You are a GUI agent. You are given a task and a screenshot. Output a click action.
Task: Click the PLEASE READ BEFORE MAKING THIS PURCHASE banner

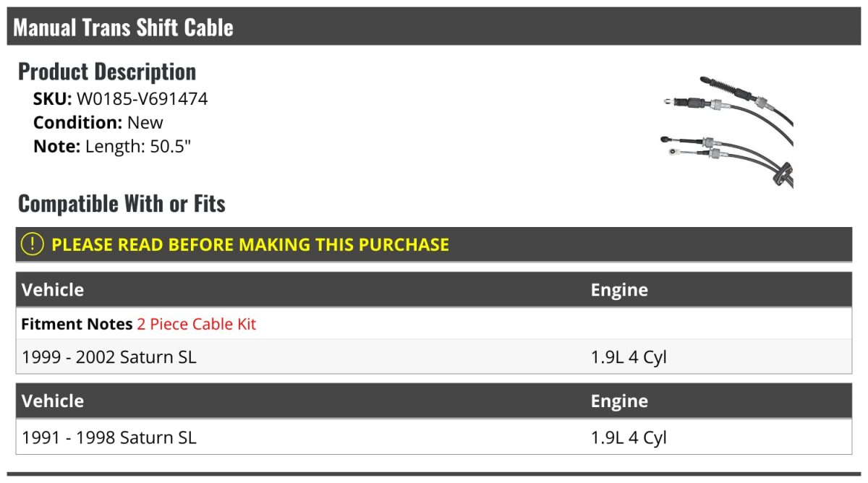[x=434, y=244]
